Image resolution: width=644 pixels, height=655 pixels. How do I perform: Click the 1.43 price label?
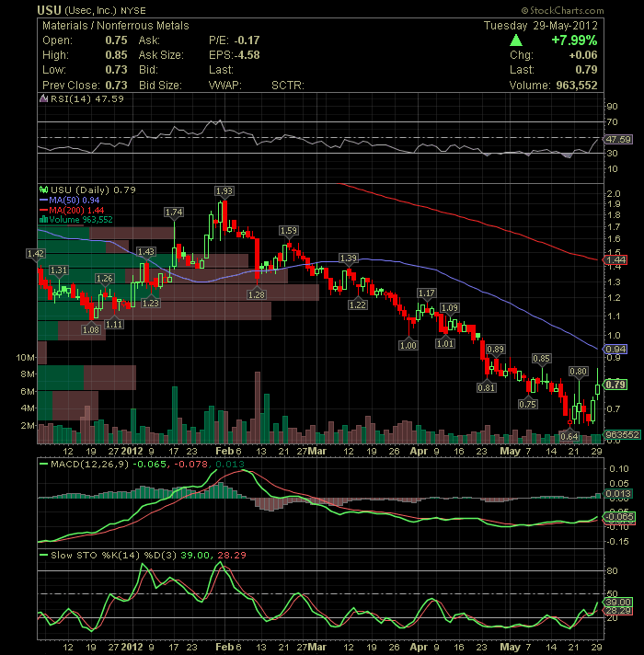coord(146,251)
